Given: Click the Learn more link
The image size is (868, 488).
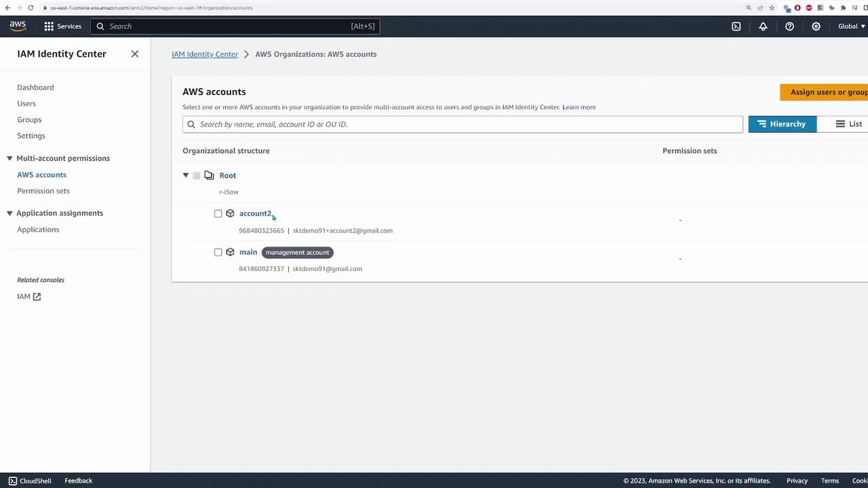Looking at the screenshot, I should [579, 107].
